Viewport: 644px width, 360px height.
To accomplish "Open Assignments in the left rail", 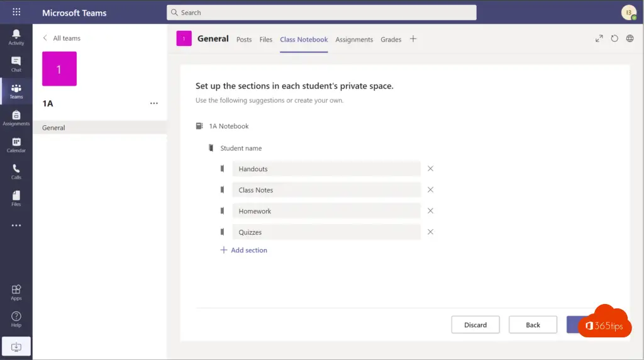I will coord(16,118).
